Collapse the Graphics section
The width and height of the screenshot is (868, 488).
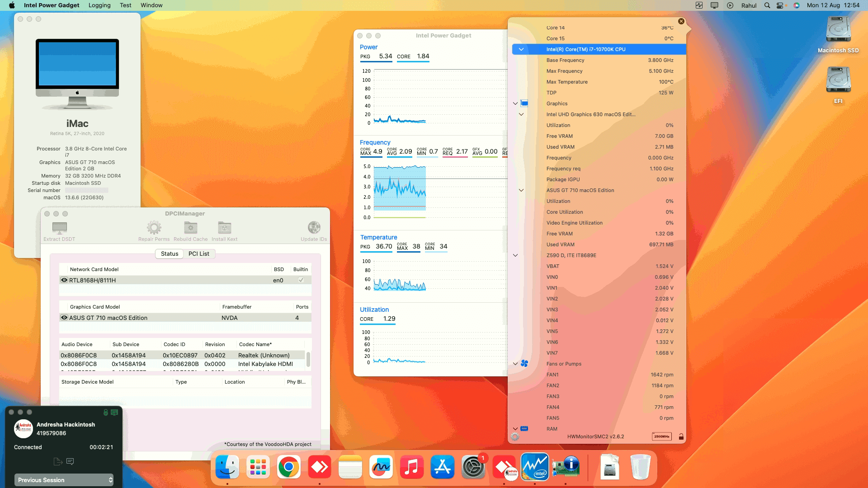[515, 103]
